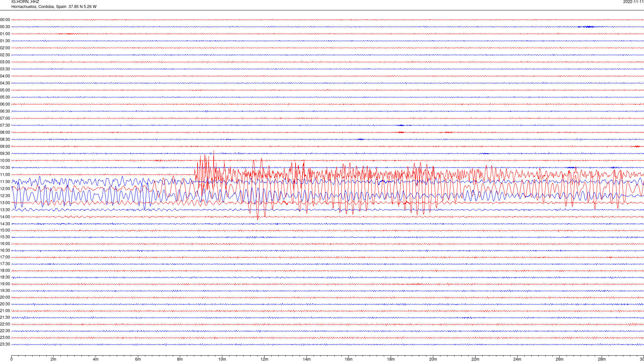
Task: Select the 22:00 trace time label
Action: pyautogui.click(x=5, y=324)
